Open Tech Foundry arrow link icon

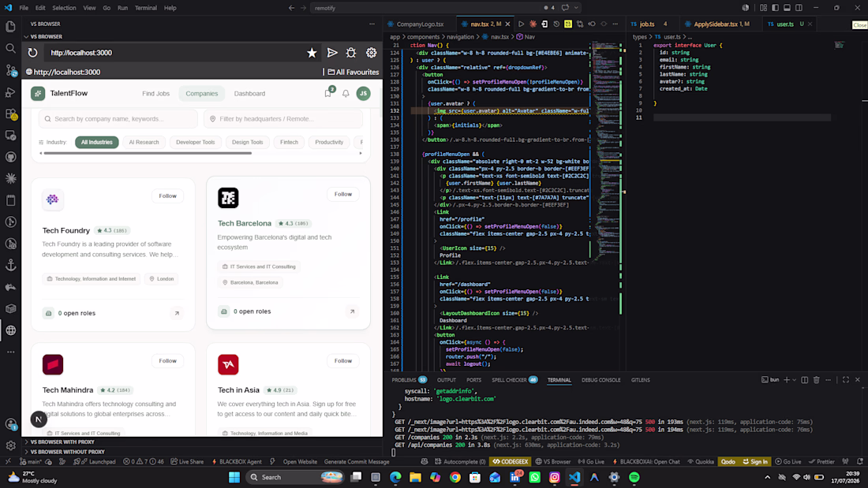coord(177,313)
